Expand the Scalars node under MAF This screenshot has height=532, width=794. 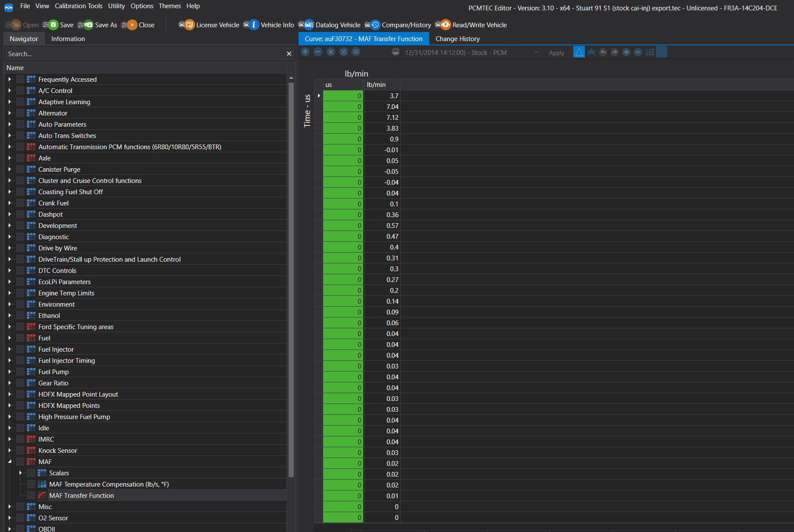[x=20, y=473]
